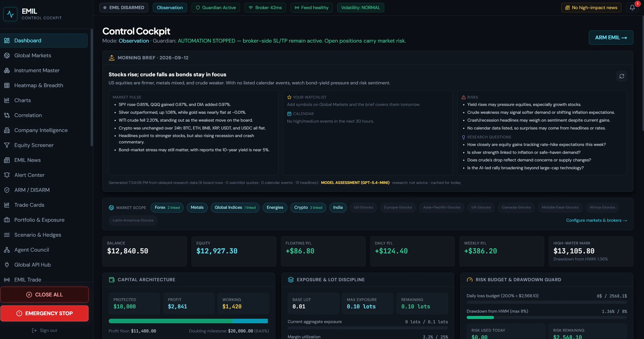This screenshot has width=644, height=339.
Task: Disable the Metals market scope chip
Action: (197, 208)
